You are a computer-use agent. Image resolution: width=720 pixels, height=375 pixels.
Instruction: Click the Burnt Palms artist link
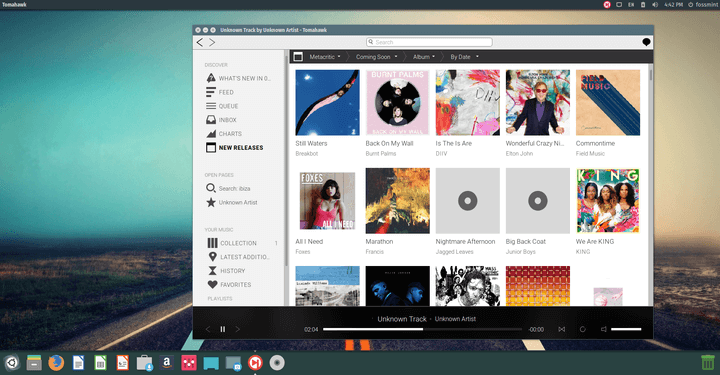click(381, 154)
